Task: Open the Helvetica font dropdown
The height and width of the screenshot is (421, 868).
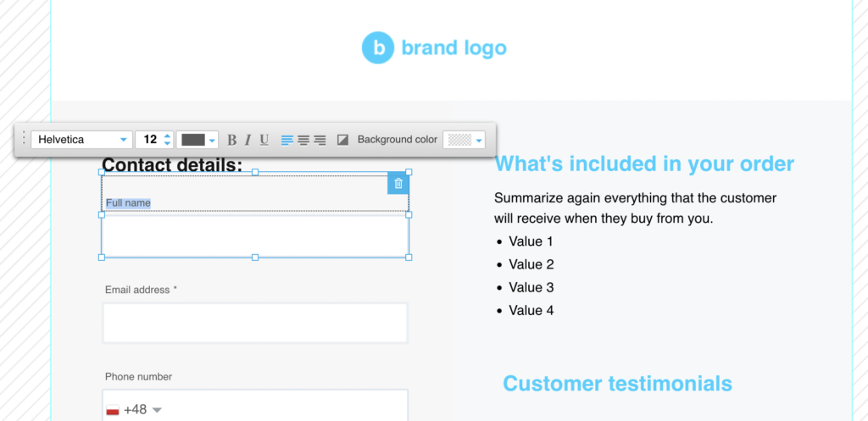Action: [x=82, y=140]
